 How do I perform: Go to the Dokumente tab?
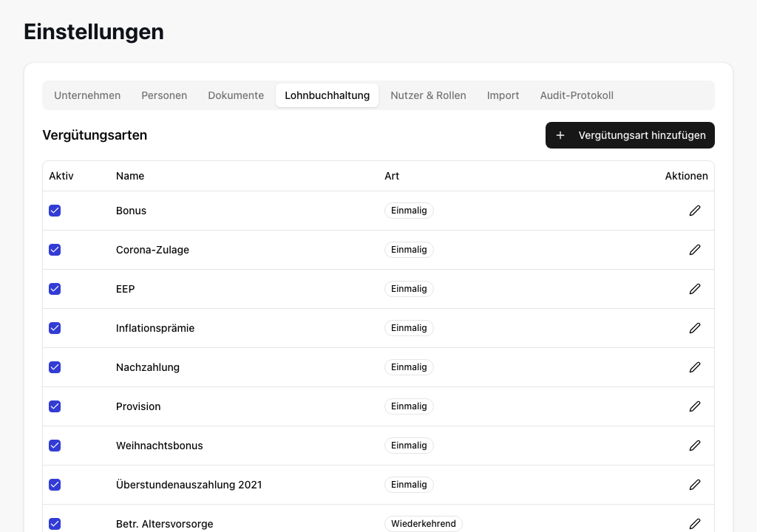click(236, 95)
